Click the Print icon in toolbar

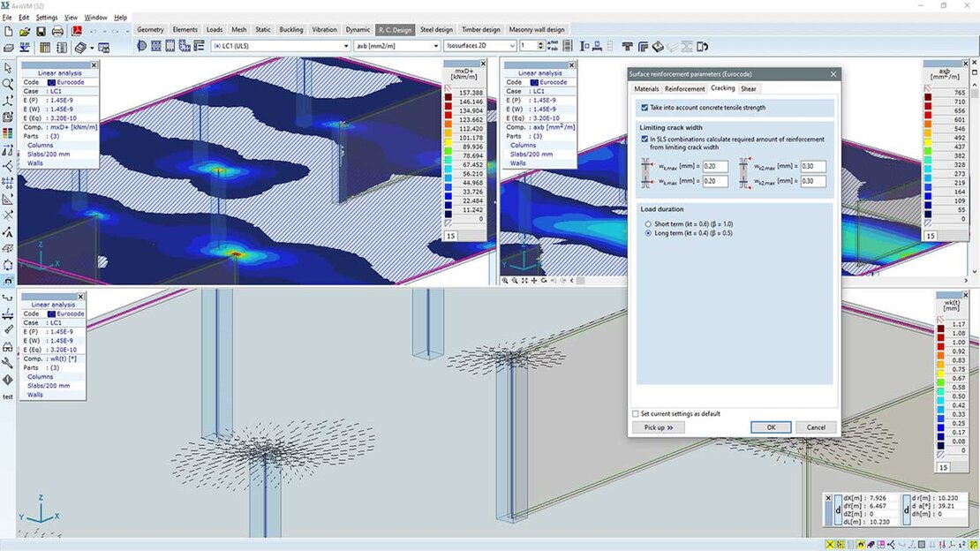57,32
